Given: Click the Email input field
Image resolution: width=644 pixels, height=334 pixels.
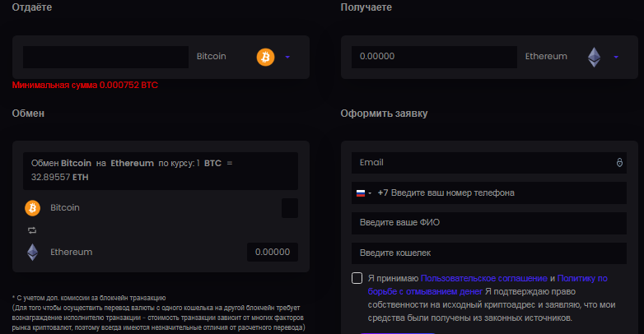Looking at the screenshot, I should [489, 163].
